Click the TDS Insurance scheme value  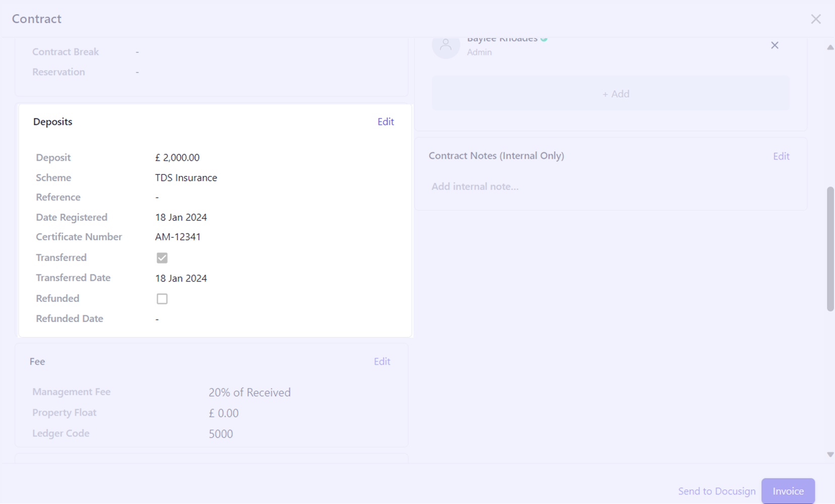(186, 178)
